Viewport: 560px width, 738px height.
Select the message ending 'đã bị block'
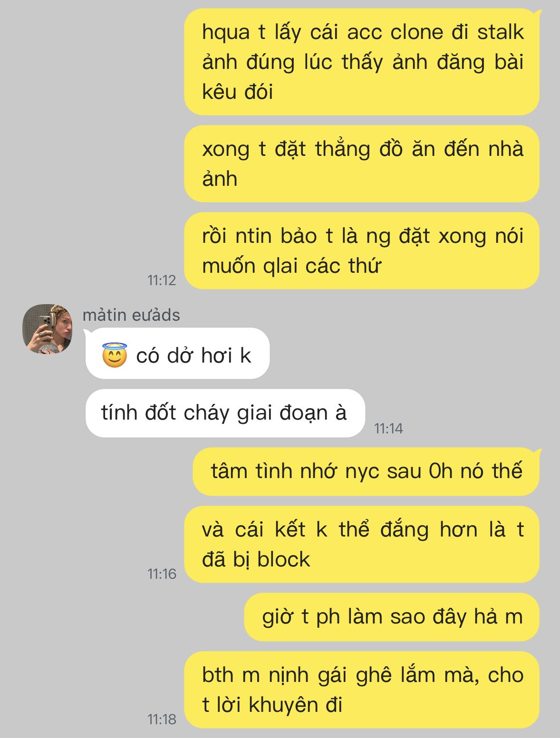coord(362,544)
